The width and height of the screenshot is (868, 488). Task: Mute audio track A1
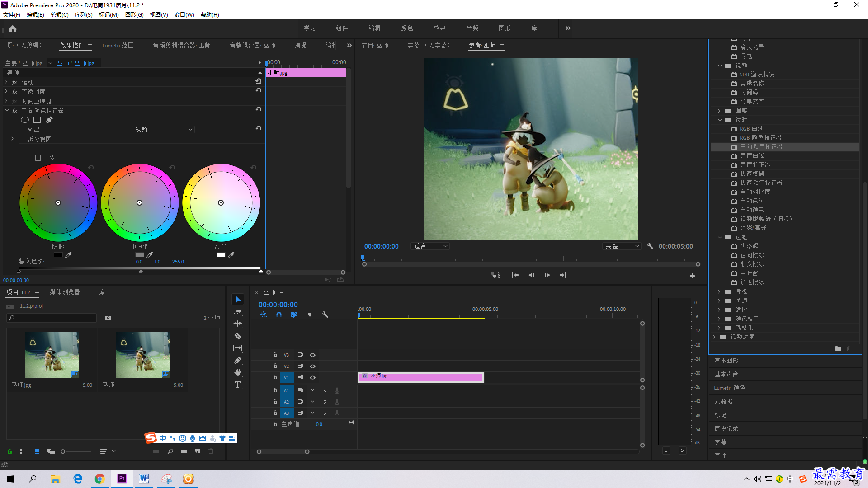[312, 390]
